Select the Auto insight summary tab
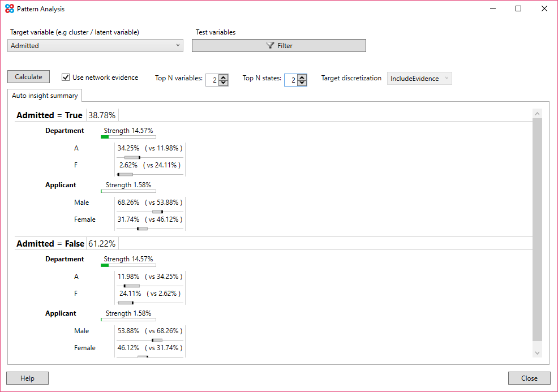The image size is (558, 392). 45,95
